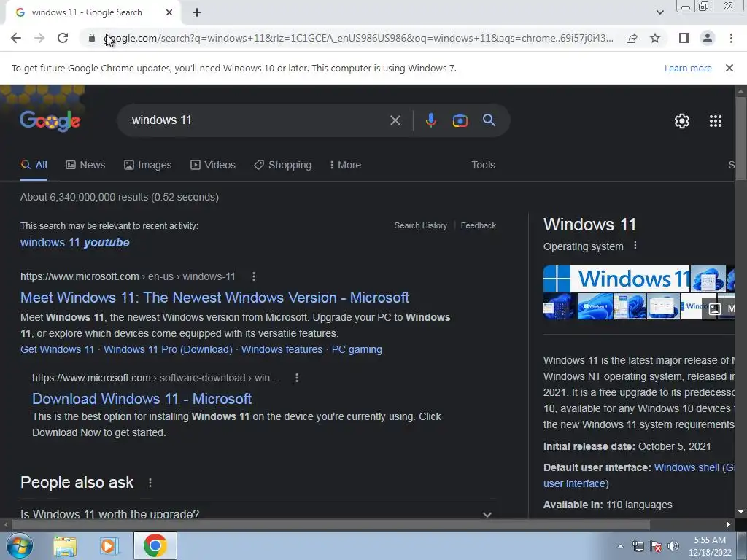The width and height of the screenshot is (747, 560).
Task: Open Windows Explorer from taskbar
Action: click(x=65, y=546)
